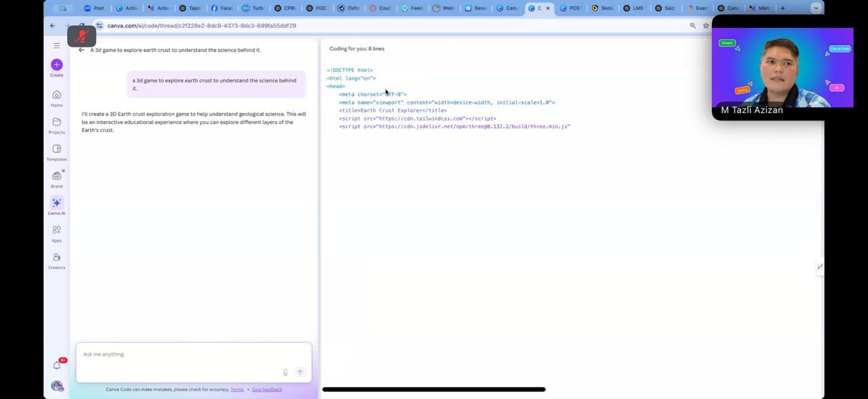Switch to the Skola browser tab

(603, 8)
